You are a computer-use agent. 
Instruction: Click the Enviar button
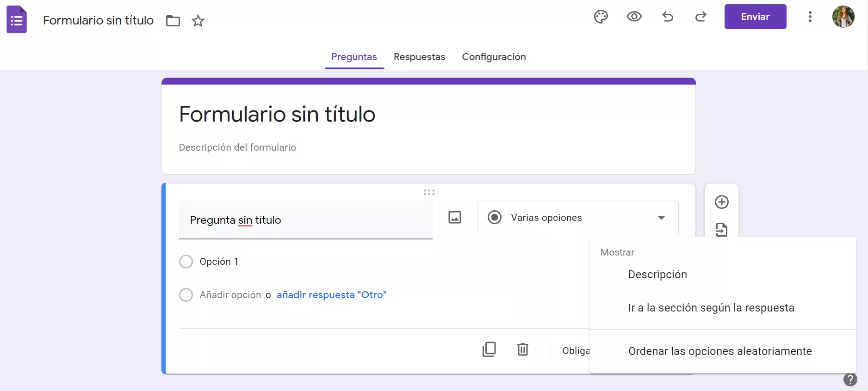pyautogui.click(x=756, y=17)
